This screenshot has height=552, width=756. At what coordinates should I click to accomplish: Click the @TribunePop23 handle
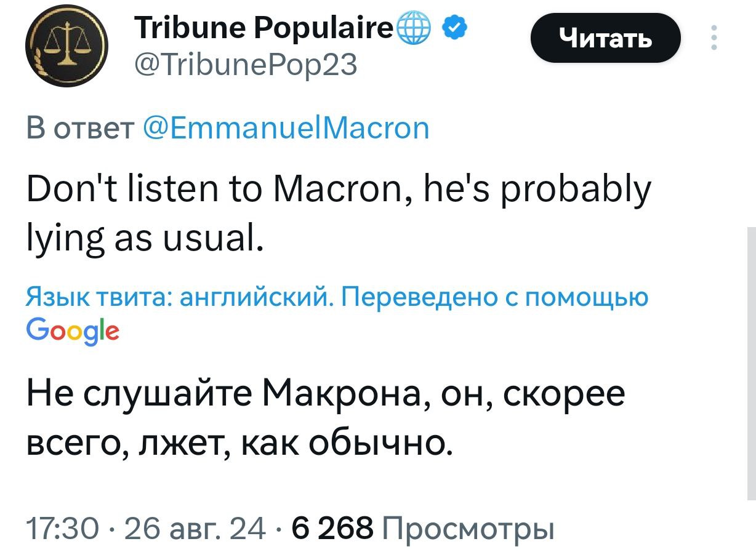pyautogui.click(x=245, y=63)
